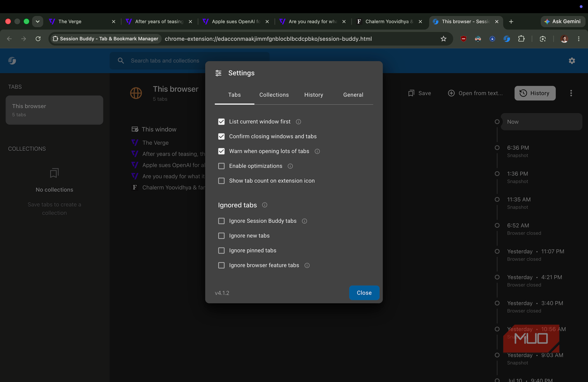Check Show tab count on extension icon
588x382 pixels.
click(222, 181)
